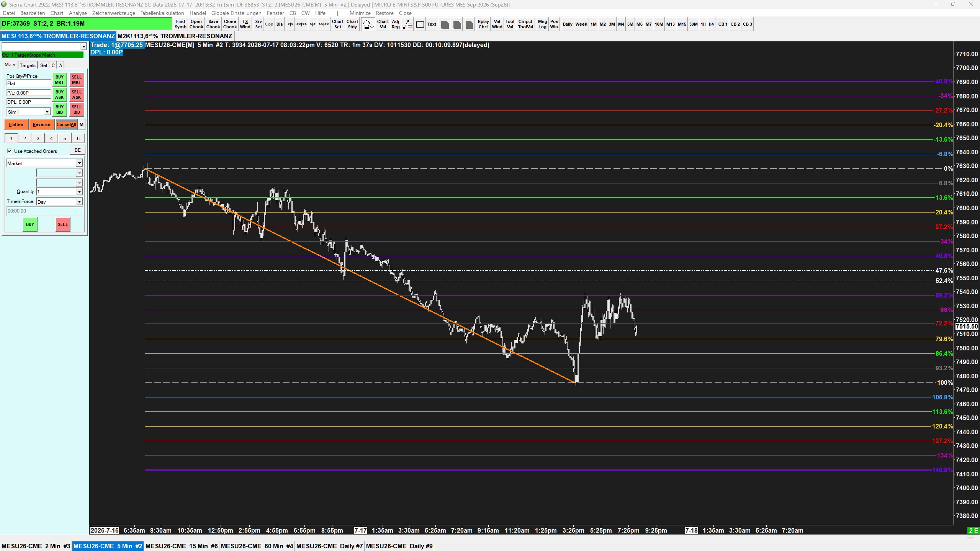This screenshot has width=980, height=551.
Task: Click the Flatten button
Action: [x=16, y=124]
